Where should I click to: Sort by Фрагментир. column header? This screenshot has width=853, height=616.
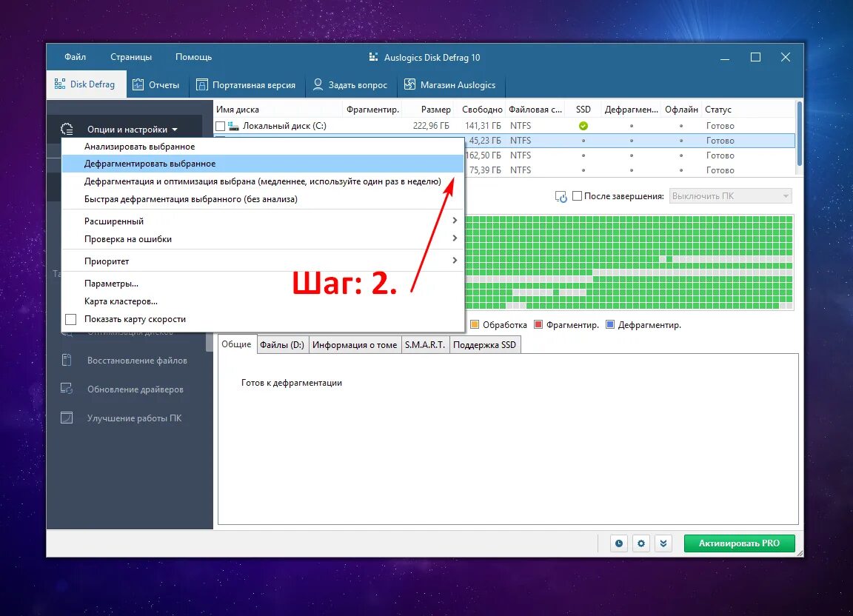pos(372,110)
